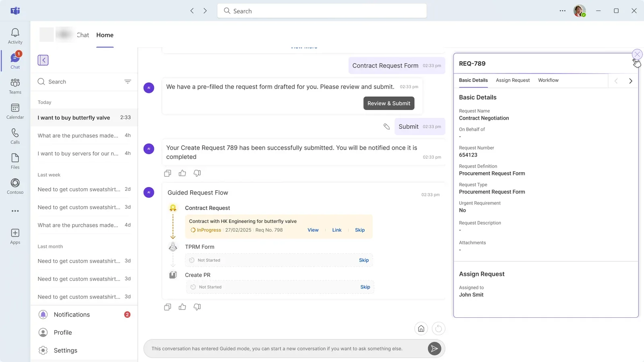Like the Create Request 789 message

coord(182,173)
